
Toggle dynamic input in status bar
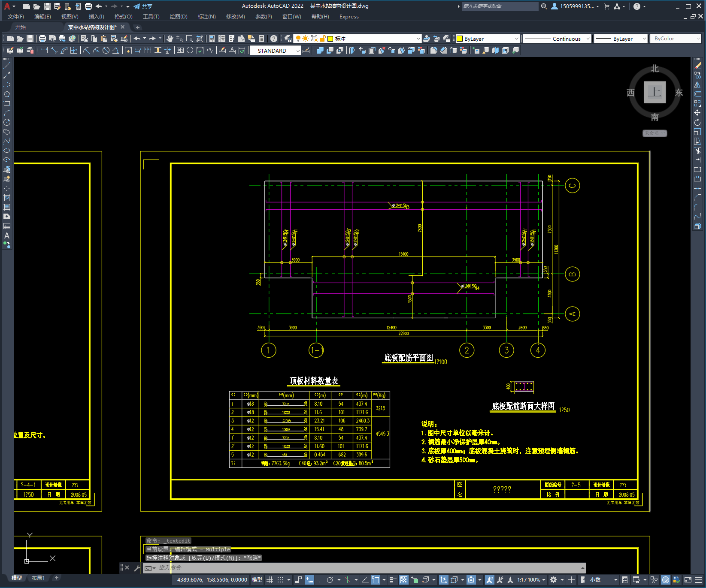tap(309, 580)
